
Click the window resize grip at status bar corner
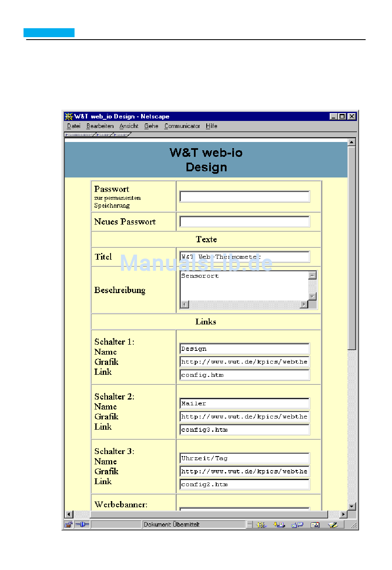354,525
